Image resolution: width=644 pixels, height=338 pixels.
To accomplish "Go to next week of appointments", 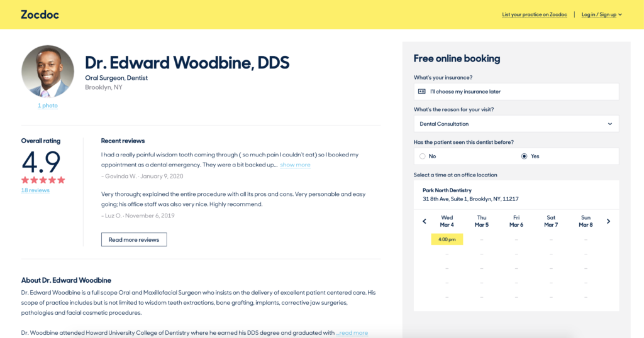I will pos(608,221).
